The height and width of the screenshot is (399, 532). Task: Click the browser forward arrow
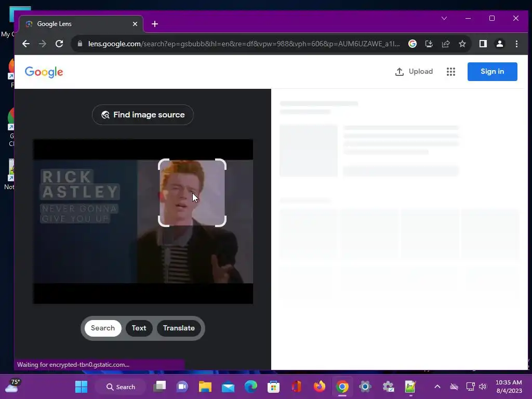coord(43,44)
